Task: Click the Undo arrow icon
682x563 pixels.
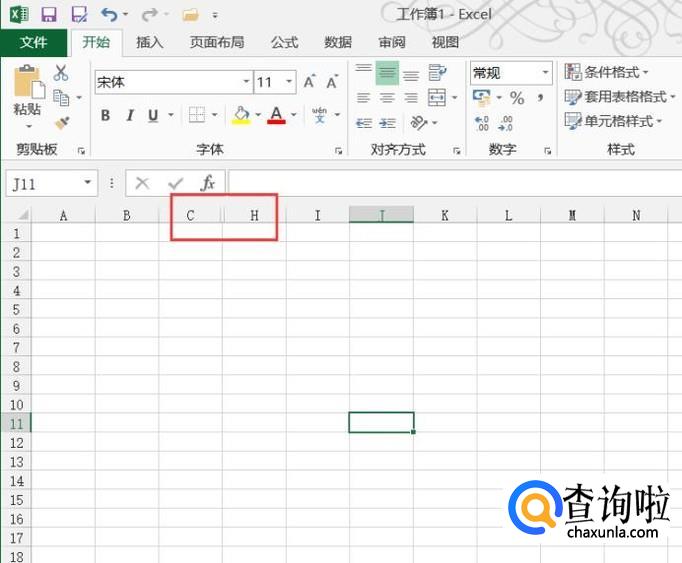Action: pyautogui.click(x=109, y=15)
